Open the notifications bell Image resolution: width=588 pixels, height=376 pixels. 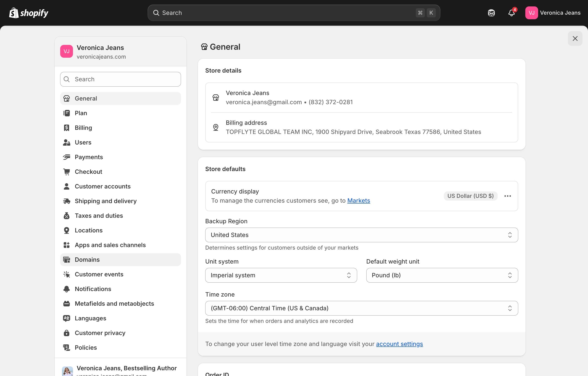[511, 13]
